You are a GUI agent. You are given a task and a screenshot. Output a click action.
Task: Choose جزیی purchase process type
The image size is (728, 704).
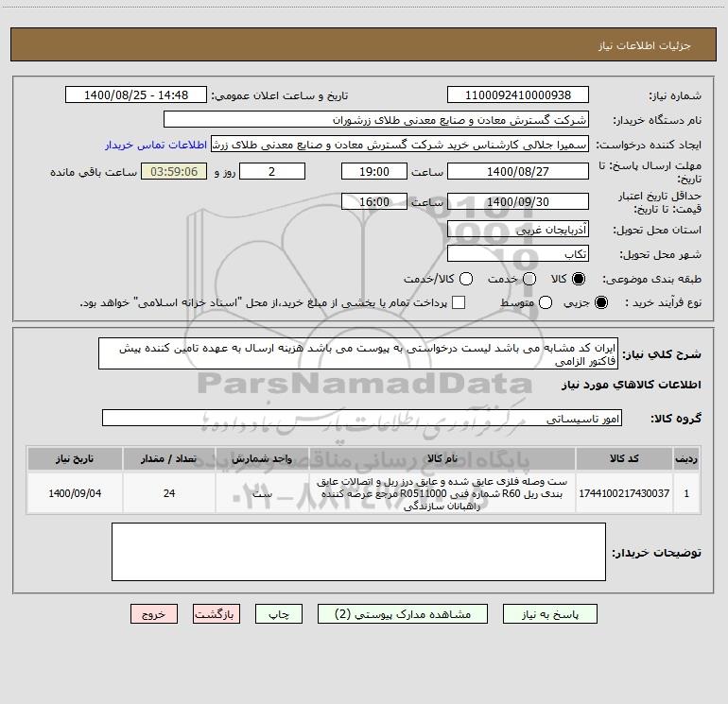pos(600,302)
